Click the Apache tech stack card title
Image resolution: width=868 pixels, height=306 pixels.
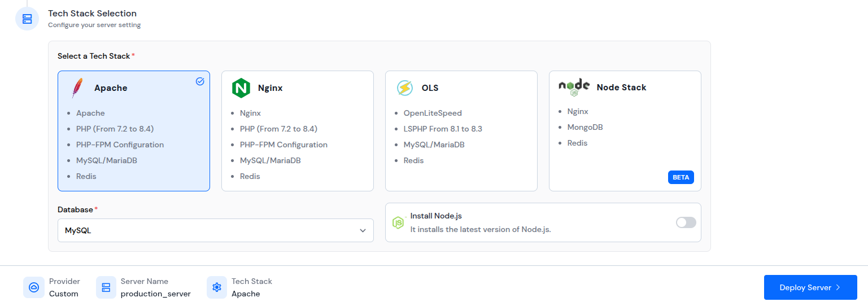click(111, 88)
